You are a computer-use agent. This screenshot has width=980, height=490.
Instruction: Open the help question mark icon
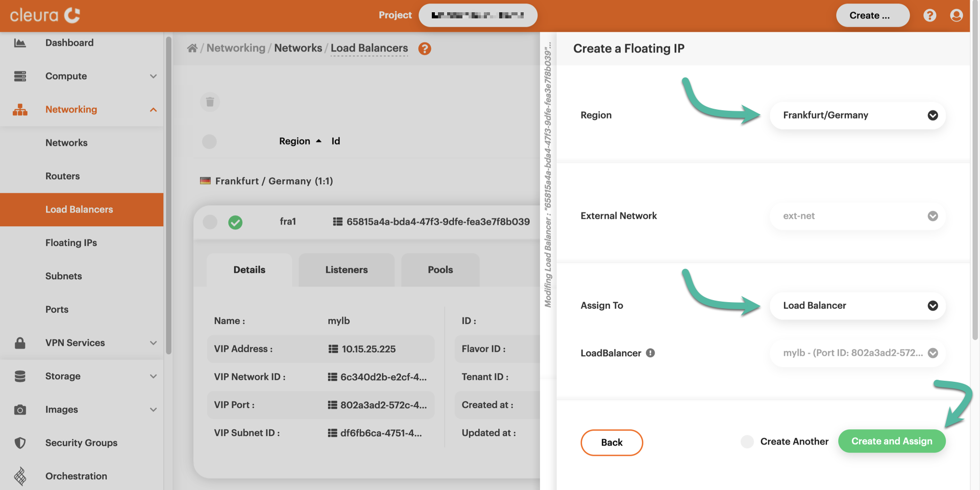[x=930, y=15]
